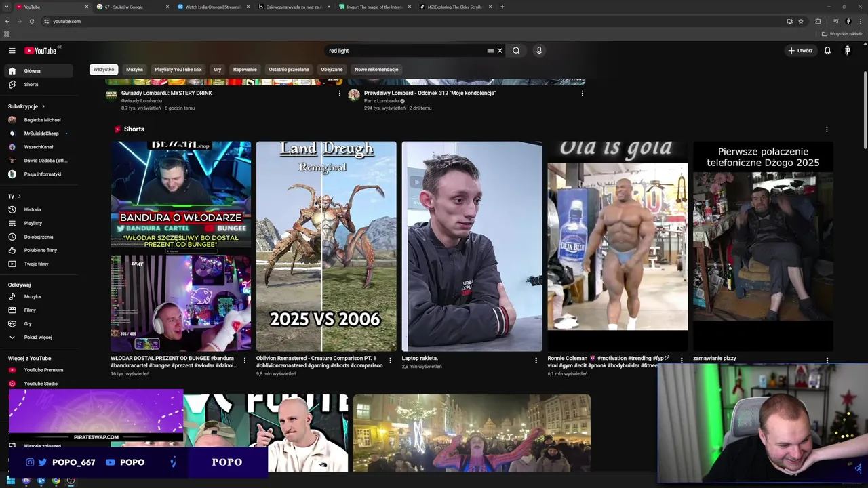Image resolution: width=868 pixels, height=488 pixels.
Task: Open options for Gwiazdy Lombardu MYSTERY DRINK video
Action: pyautogui.click(x=340, y=94)
